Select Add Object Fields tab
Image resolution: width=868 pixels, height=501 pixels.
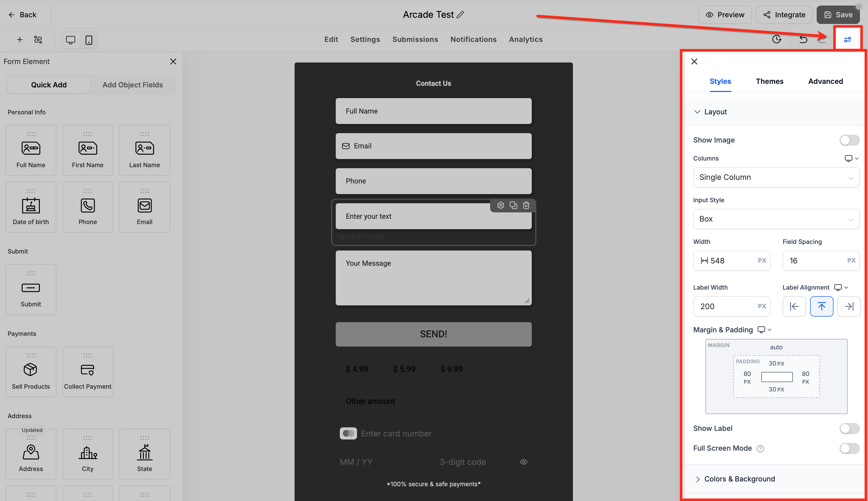133,85
